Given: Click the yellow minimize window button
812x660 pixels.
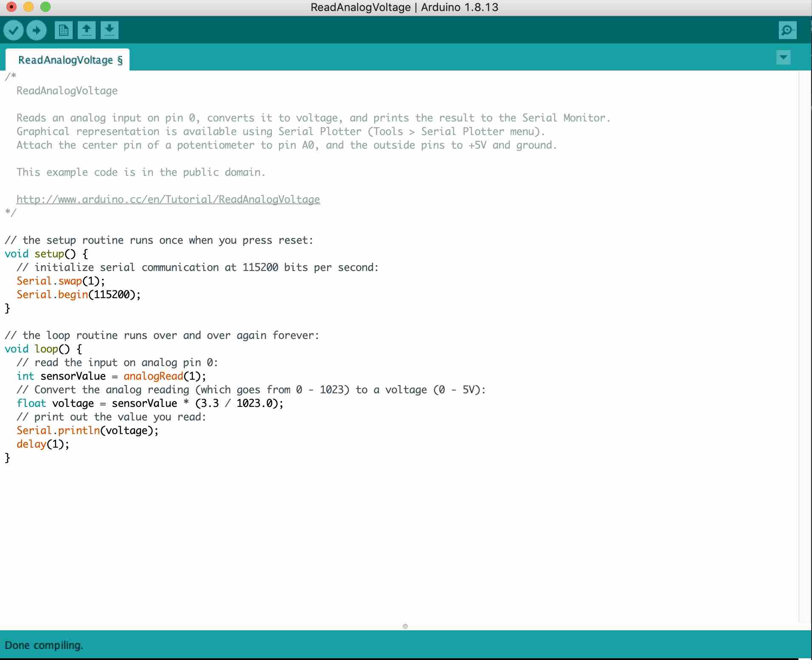Looking at the screenshot, I should coord(28,7).
